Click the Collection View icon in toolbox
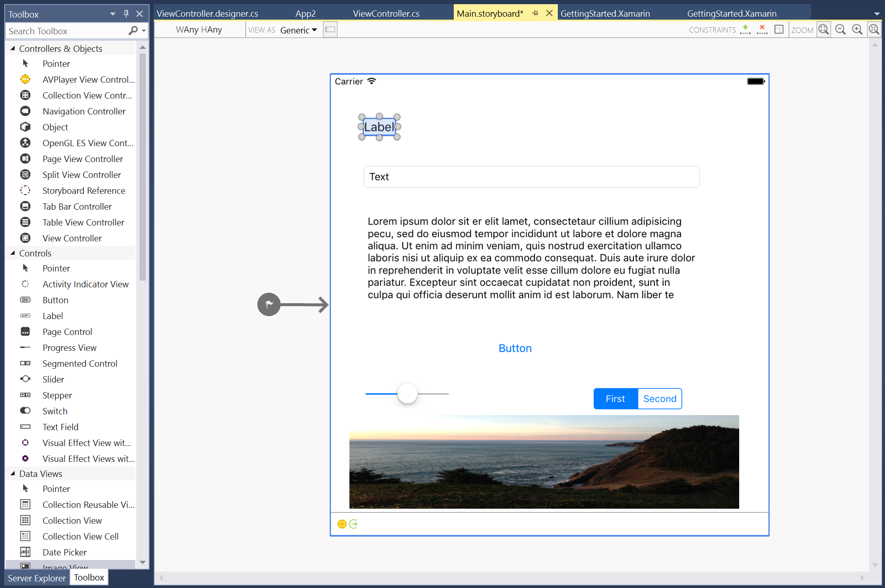Image resolution: width=885 pixels, height=588 pixels. pyautogui.click(x=24, y=520)
